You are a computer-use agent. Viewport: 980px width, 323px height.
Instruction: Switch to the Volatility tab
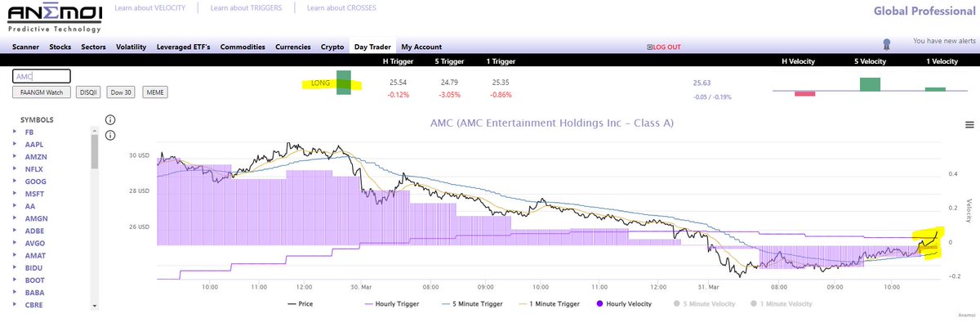point(131,47)
